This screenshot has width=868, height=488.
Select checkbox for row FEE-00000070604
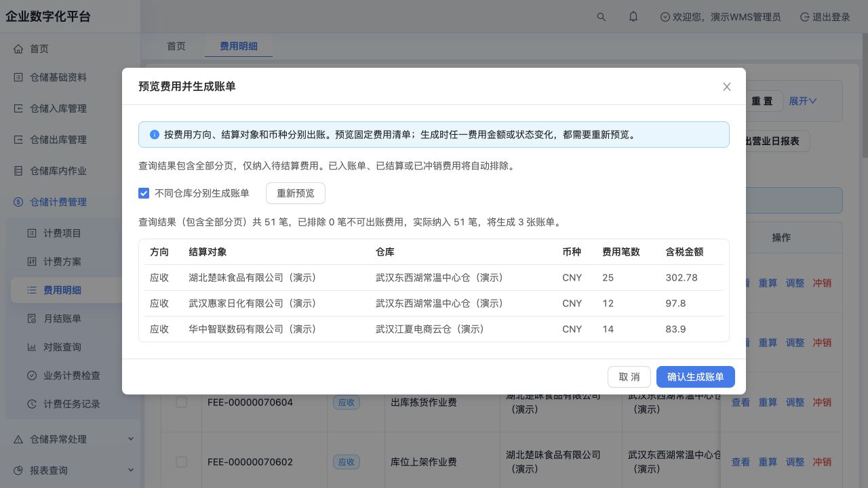(x=181, y=402)
